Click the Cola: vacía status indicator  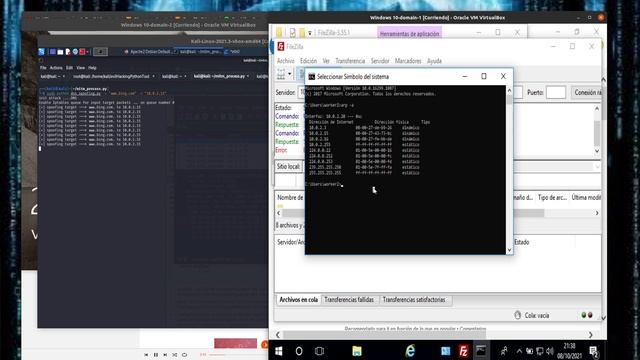(x=531, y=315)
